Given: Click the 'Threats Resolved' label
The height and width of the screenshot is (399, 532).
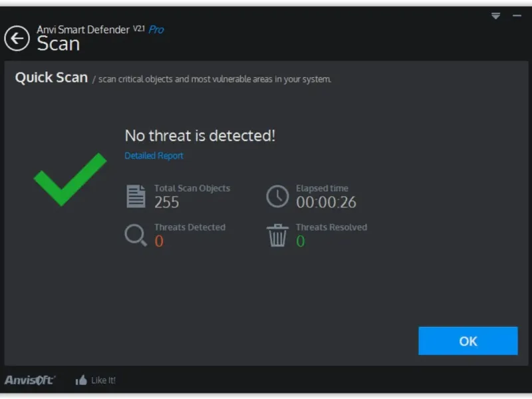Looking at the screenshot, I should tap(331, 227).
